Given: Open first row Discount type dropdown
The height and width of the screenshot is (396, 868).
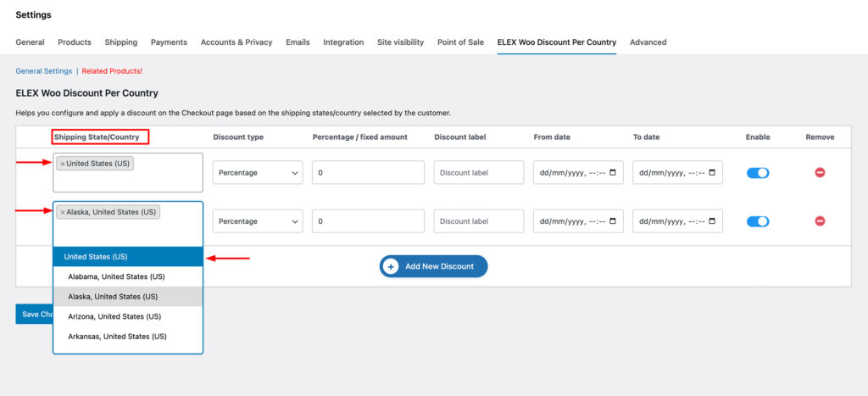Looking at the screenshot, I should (258, 173).
